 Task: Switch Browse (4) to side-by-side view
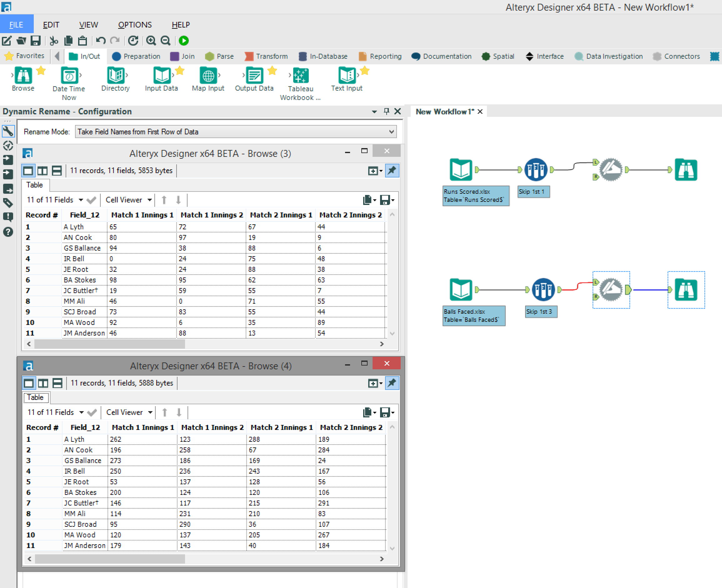(43, 383)
